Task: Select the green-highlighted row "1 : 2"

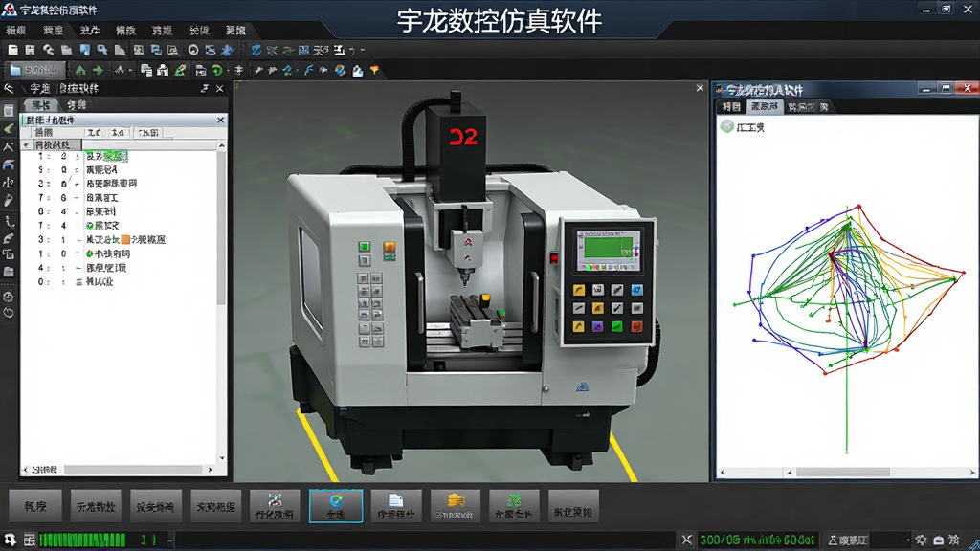Action: coord(119,156)
